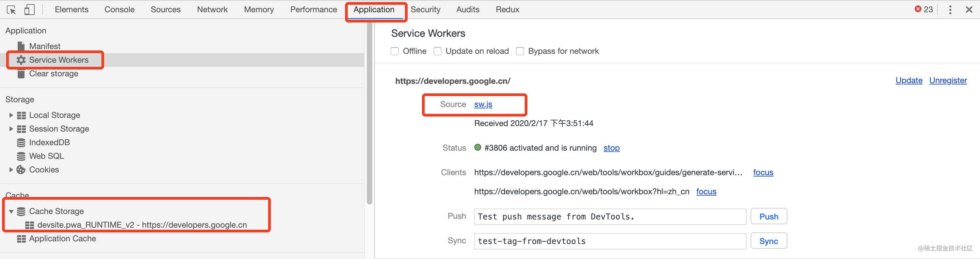Click the '#3806 activated and is running' text

click(x=540, y=148)
